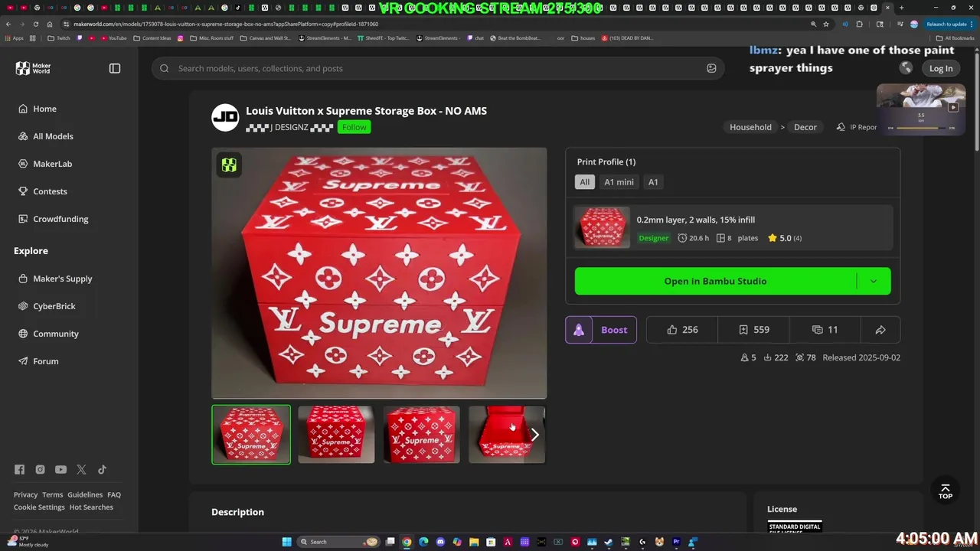Click the MakerWorld logo
This screenshot has width=980, height=551.
point(33,68)
